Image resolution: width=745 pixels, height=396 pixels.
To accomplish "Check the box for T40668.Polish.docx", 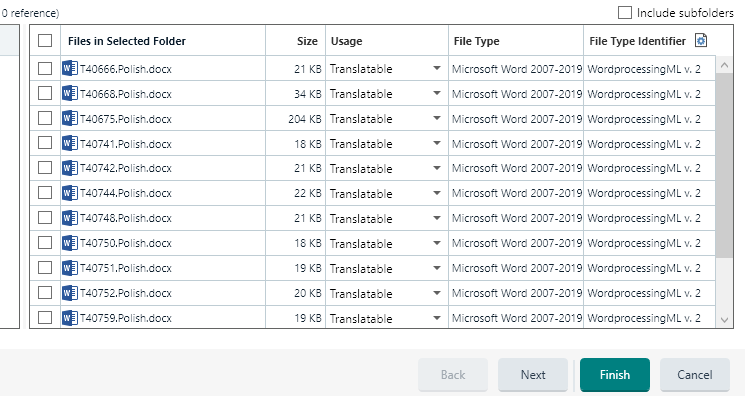I will (45, 93).
